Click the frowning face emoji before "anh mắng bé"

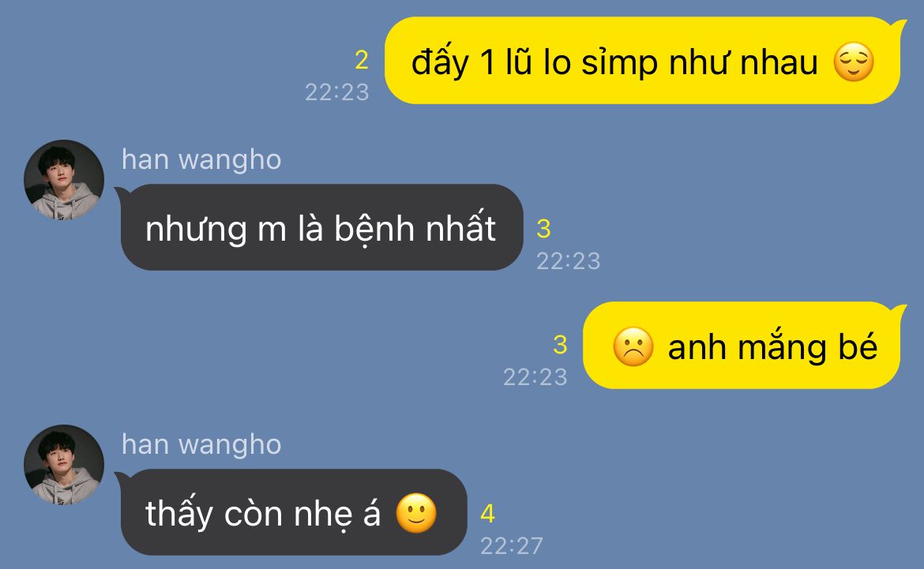pos(633,346)
